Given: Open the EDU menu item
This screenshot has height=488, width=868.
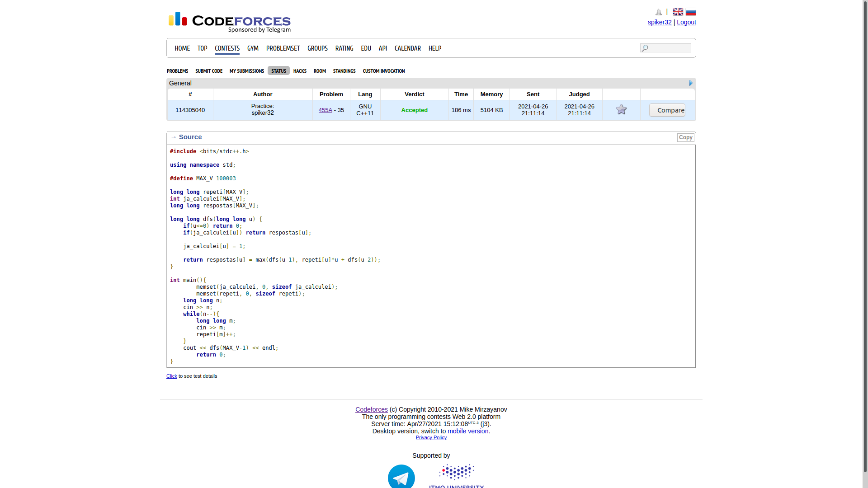Looking at the screenshot, I should coord(366,48).
